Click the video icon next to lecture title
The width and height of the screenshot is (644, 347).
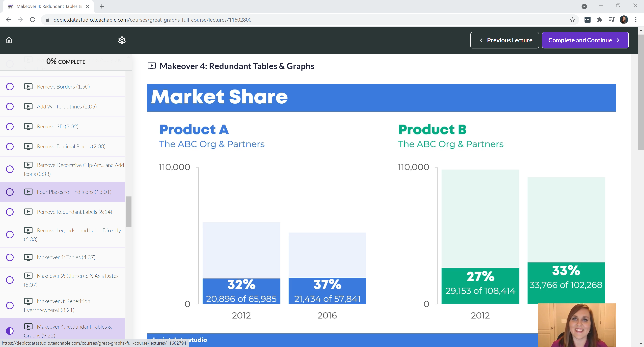[x=152, y=66]
